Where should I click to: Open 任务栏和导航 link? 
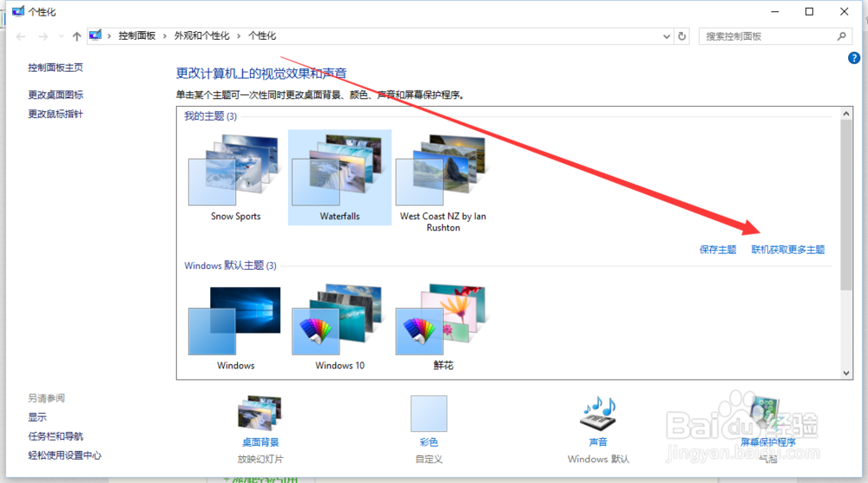click(56, 436)
